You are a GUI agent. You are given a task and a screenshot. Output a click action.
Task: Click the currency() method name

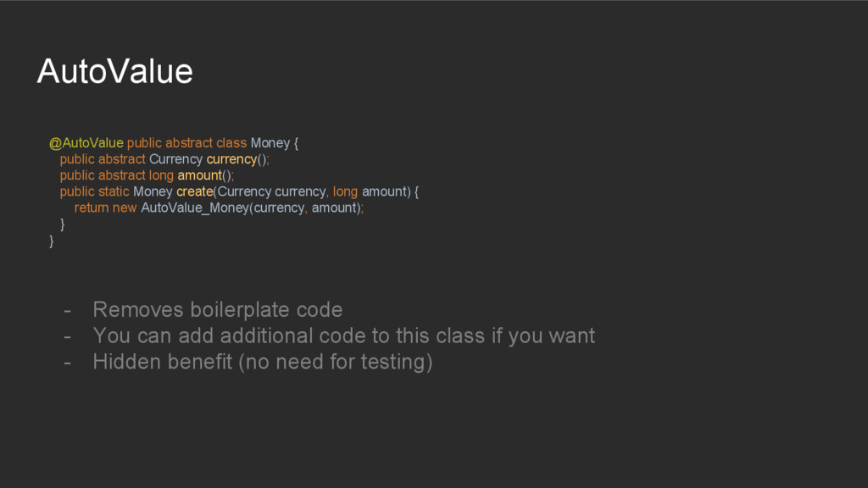231,158
